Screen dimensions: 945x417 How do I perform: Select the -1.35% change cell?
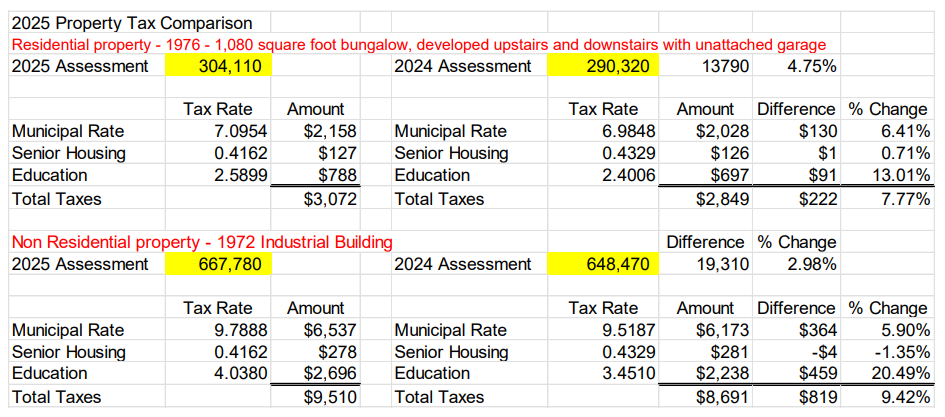pos(902,351)
